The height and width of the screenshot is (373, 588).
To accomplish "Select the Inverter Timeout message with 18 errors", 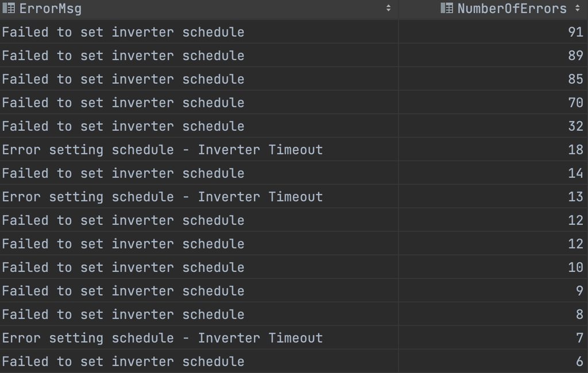I will coord(163,150).
